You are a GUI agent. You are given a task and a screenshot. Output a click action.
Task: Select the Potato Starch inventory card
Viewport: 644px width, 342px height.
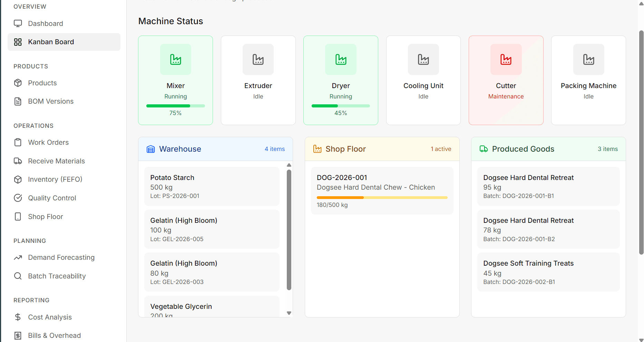point(211,186)
